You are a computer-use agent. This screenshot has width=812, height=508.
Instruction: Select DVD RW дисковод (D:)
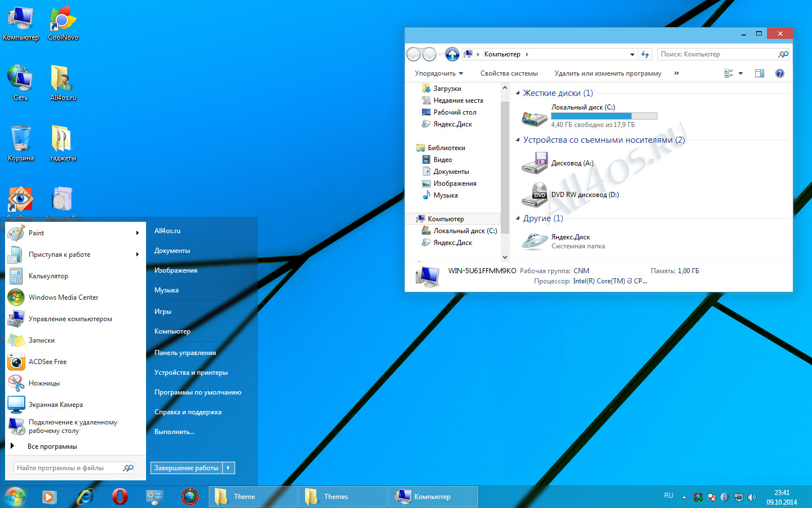534,195
